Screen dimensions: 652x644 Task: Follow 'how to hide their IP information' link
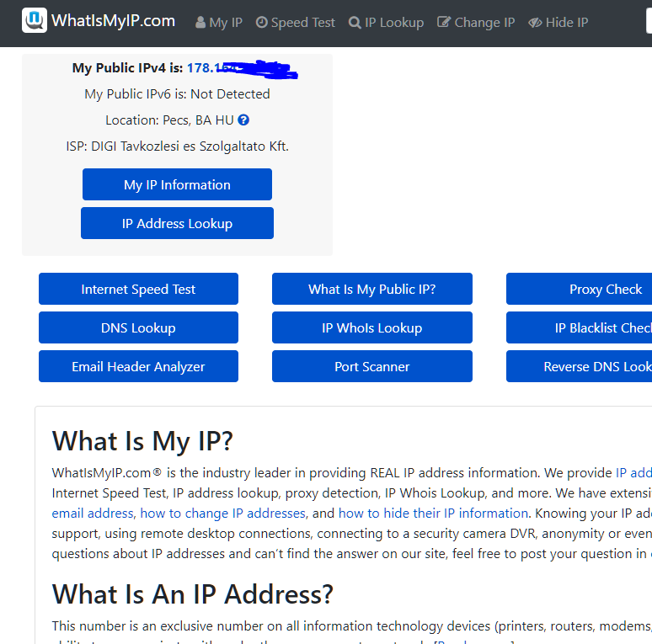(x=433, y=514)
